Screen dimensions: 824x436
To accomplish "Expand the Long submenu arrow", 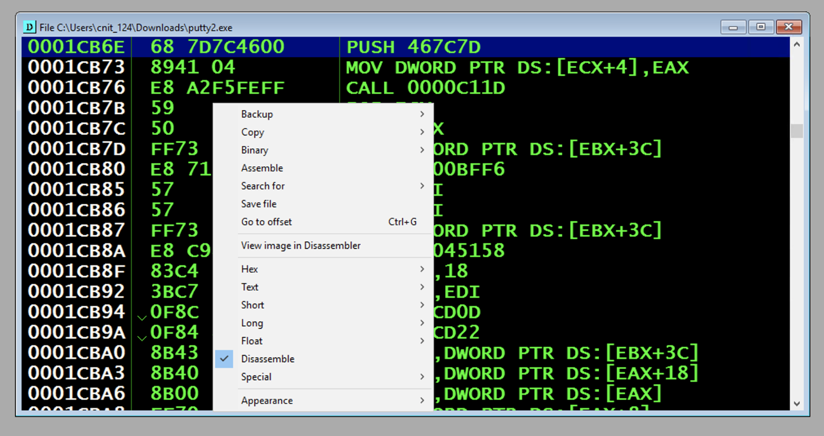I will point(422,323).
